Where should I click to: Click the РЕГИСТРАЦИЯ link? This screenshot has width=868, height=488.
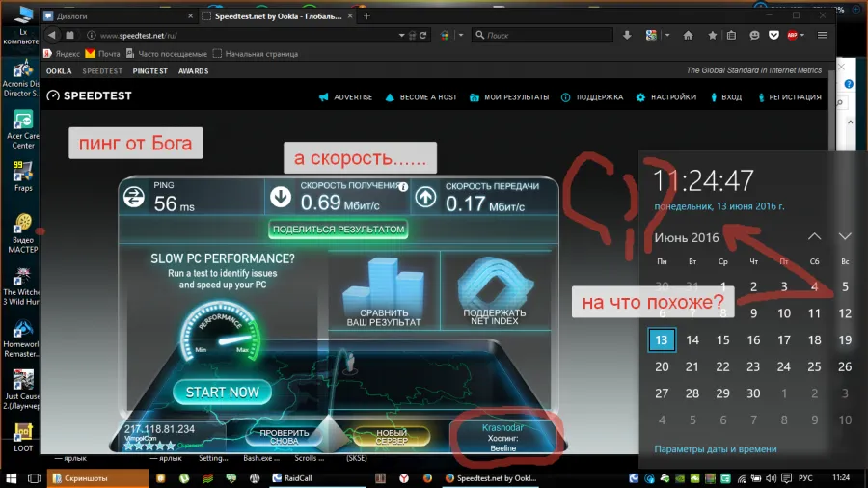point(789,96)
